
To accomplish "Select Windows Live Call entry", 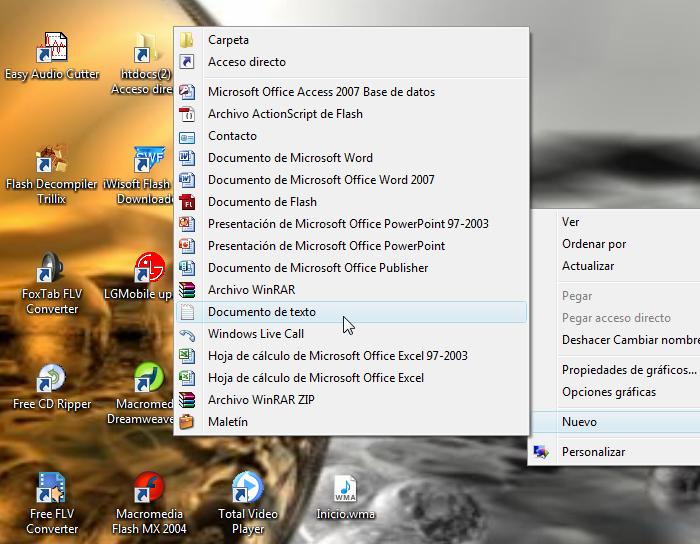I will pyautogui.click(x=351, y=334).
